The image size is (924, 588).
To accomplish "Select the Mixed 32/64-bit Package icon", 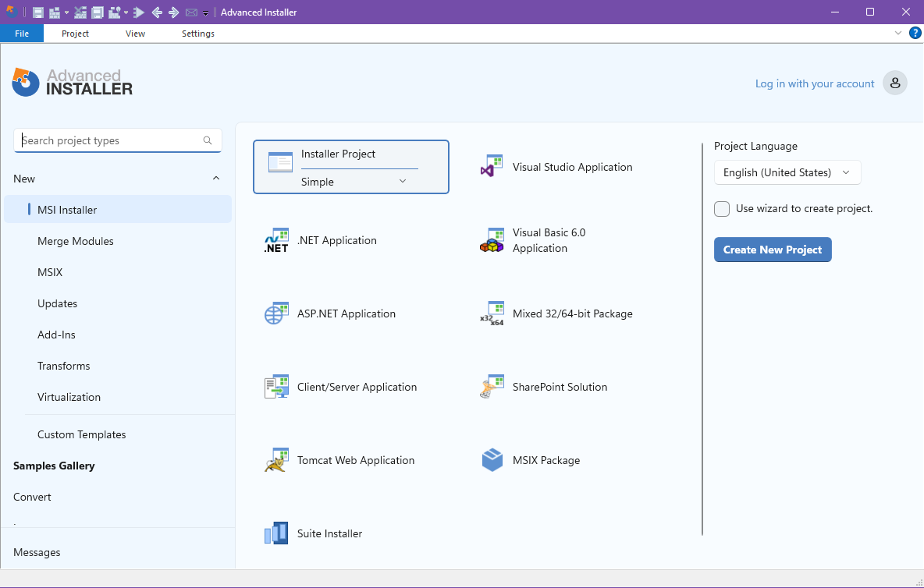I will tap(492, 313).
